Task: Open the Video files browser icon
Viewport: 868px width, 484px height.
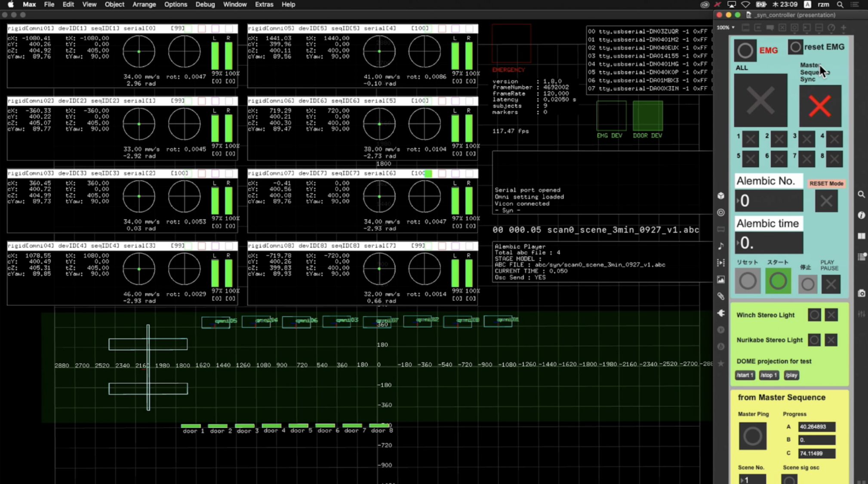Action: [x=721, y=263]
